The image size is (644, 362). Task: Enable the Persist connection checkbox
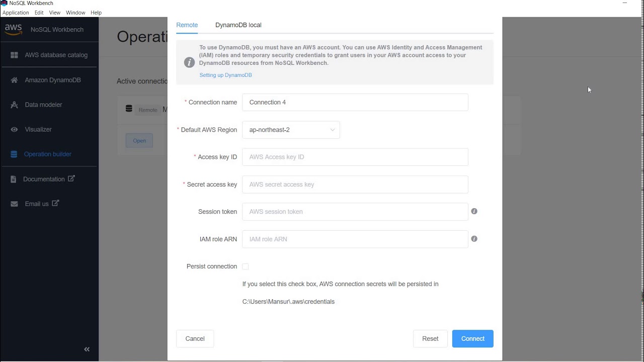[246, 266]
